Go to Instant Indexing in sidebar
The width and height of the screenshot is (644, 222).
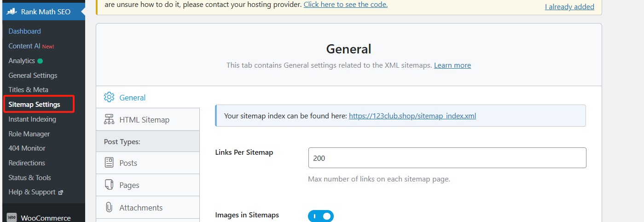tap(32, 119)
